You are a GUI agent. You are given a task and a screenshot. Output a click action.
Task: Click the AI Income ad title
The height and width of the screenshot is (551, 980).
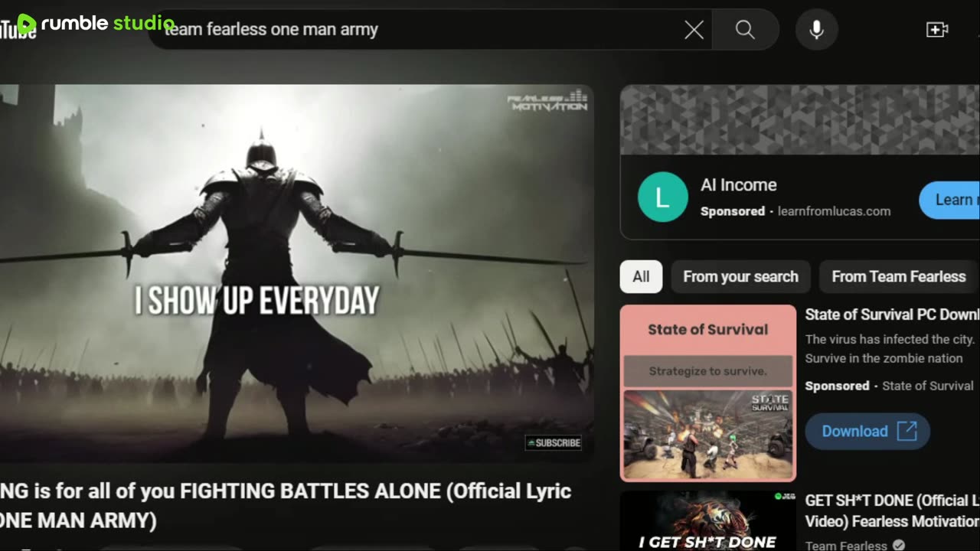coord(739,185)
